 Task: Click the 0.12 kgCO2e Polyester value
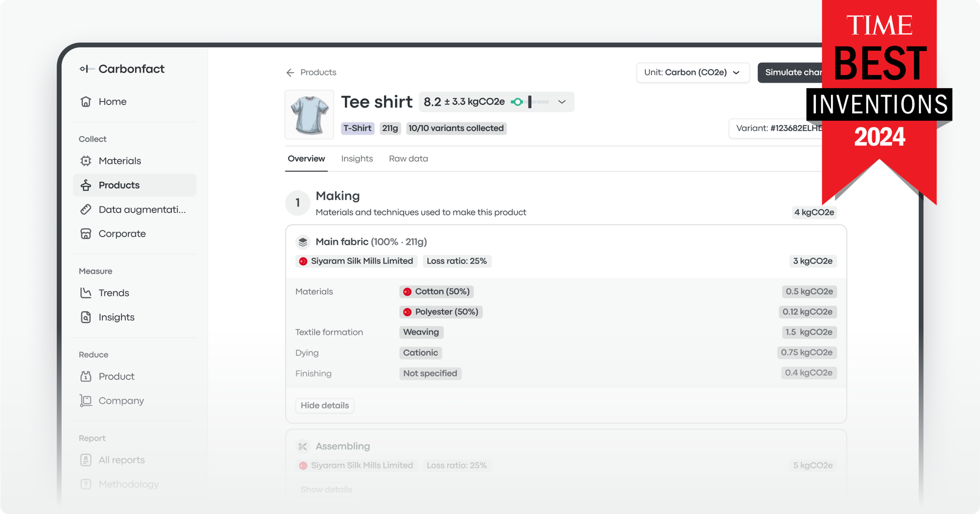[808, 312]
